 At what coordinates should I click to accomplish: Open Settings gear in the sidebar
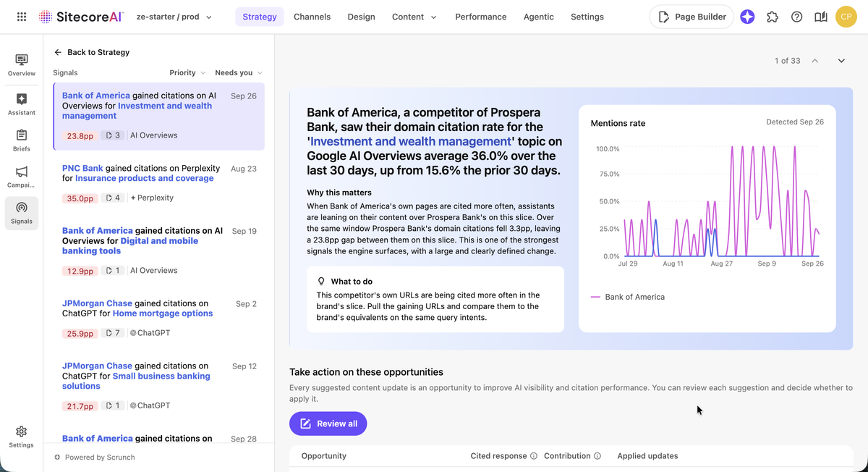[22, 437]
